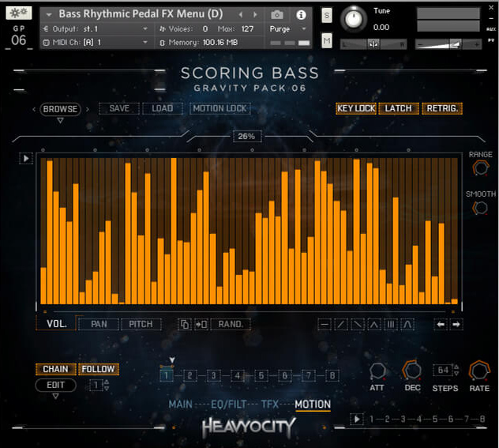Switch to the TFX page
The image size is (499, 448).
pyautogui.click(x=270, y=405)
